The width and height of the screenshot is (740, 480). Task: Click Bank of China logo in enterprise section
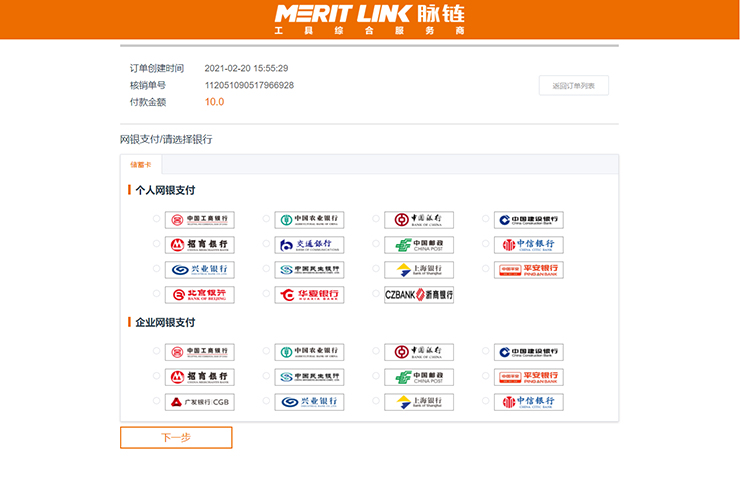pos(419,352)
